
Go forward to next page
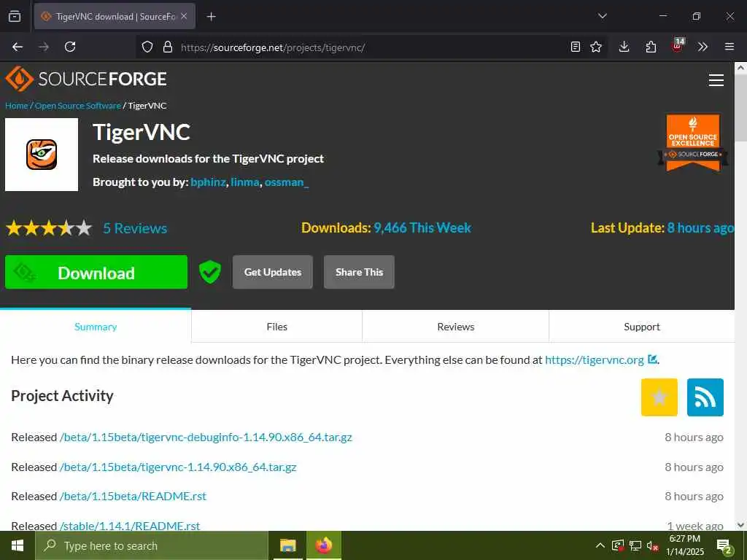[x=44, y=47]
